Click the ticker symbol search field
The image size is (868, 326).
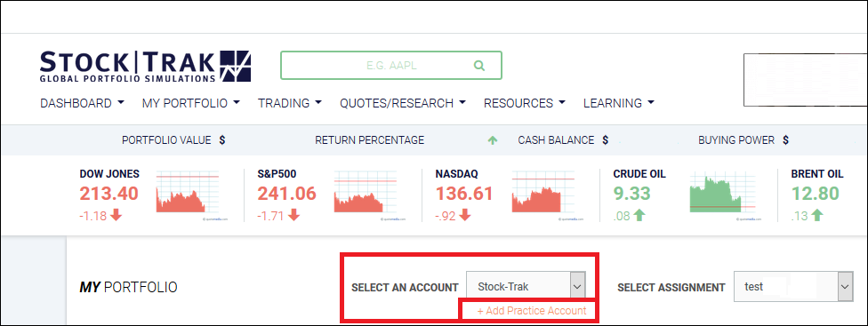click(390, 66)
